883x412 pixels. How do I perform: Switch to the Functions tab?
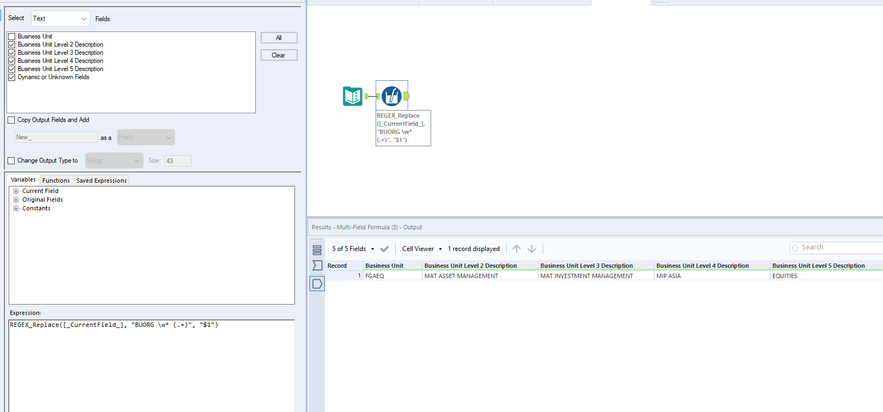pos(56,180)
